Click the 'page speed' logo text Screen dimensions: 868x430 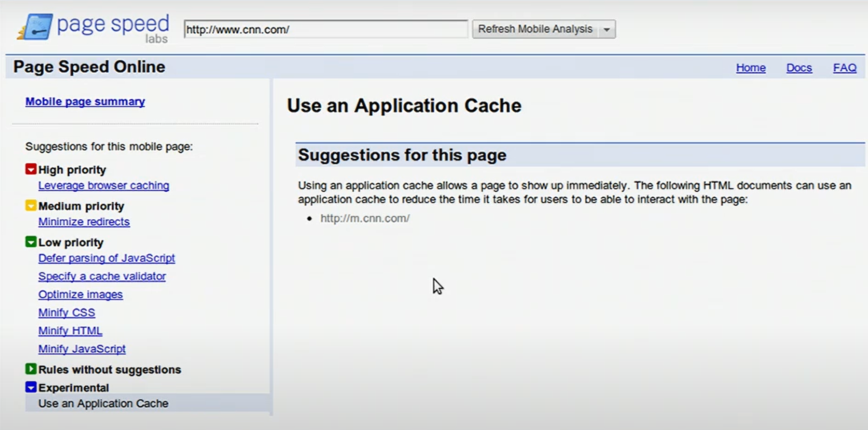pyautogui.click(x=113, y=25)
